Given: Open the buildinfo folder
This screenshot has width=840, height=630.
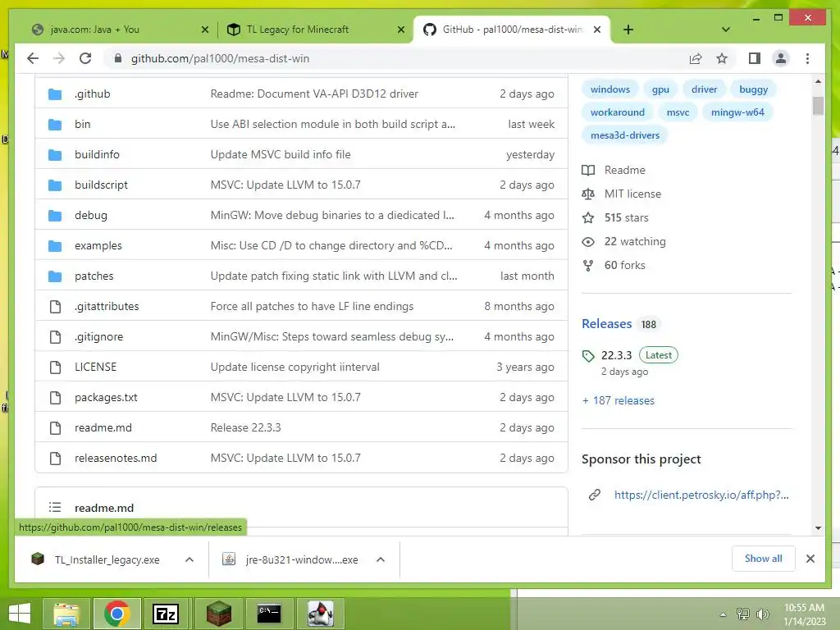Looking at the screenshot, I should (97, 154).
